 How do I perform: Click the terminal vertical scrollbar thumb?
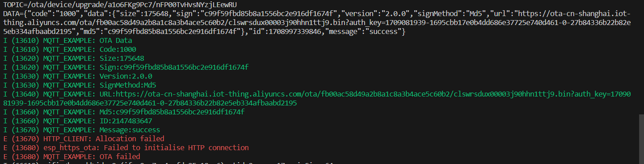point(641,139)
